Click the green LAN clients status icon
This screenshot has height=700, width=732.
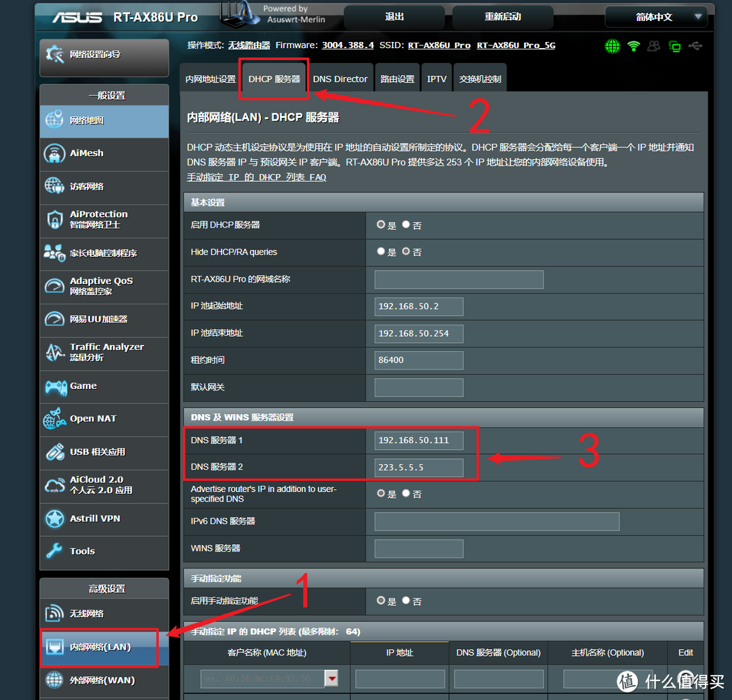click(x=674, y=46)
